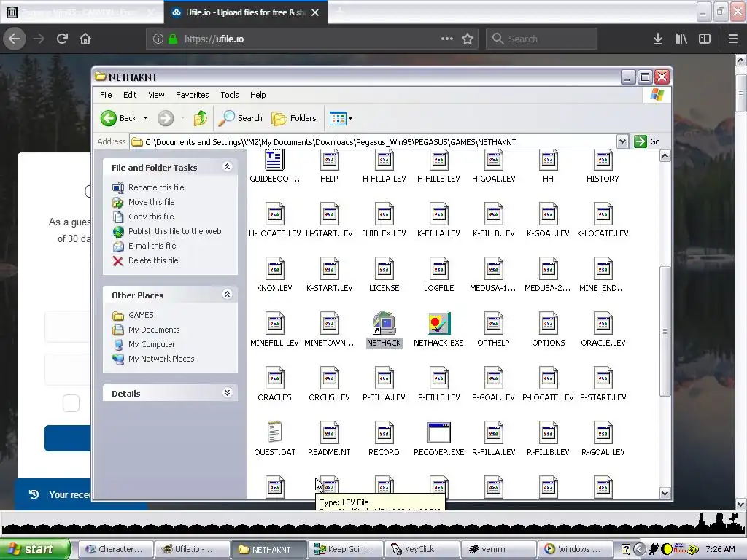
Task: Bookmark this page with the star icon
Action: pyautogui.click(x=468, y=39)
